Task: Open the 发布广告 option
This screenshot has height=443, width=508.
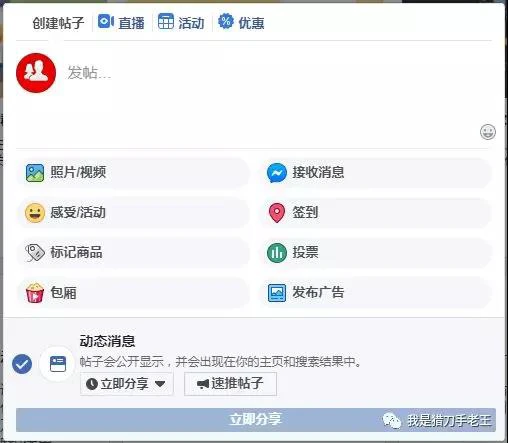Action: (x=375, y=292)
